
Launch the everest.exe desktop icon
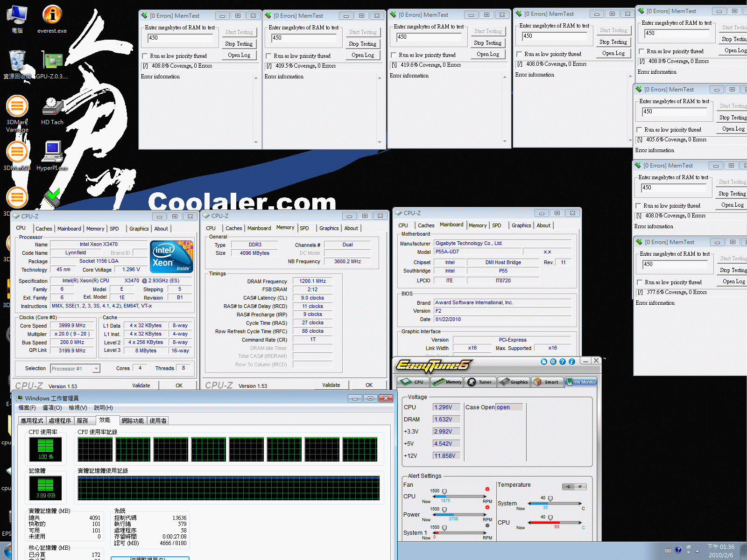tap(52, 20)
